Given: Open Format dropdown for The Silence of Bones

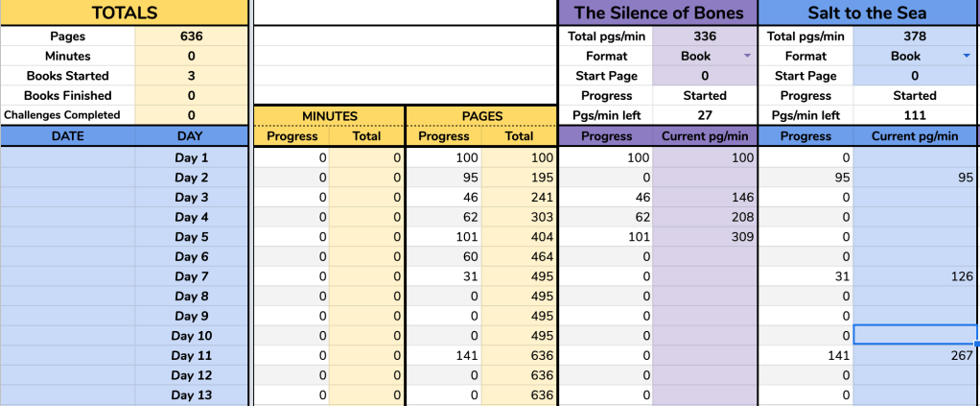Looking at the screenshot, I should pyautogui.click(x=746, y=57).
